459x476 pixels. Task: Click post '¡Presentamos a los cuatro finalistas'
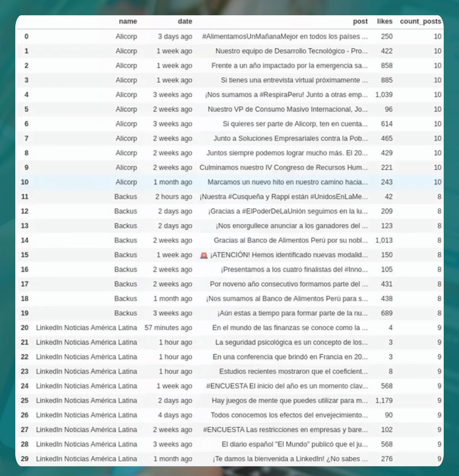(x=294, y=269)
